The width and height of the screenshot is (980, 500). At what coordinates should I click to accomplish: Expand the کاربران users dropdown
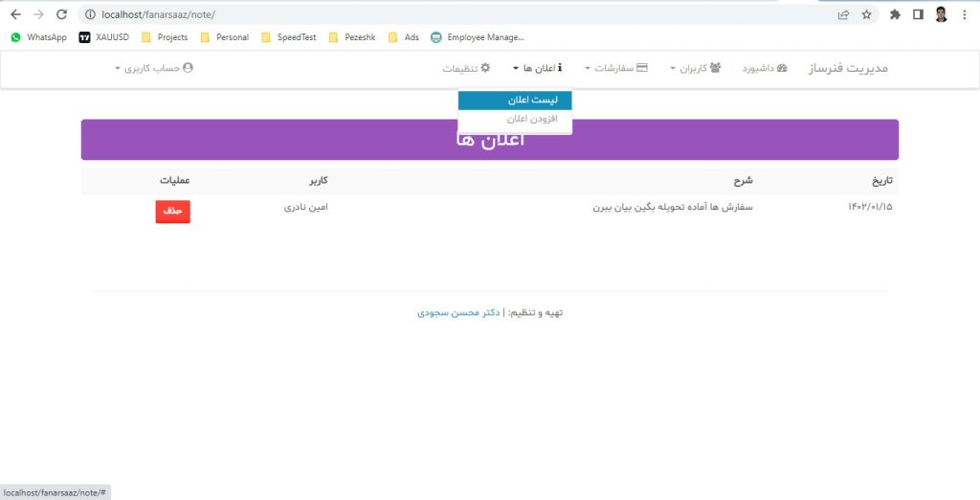(x=696, y=68)
